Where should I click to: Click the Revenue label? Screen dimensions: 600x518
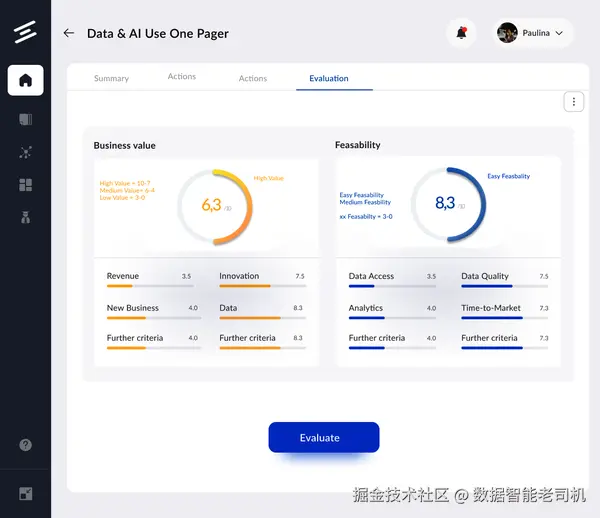(123, 276)
